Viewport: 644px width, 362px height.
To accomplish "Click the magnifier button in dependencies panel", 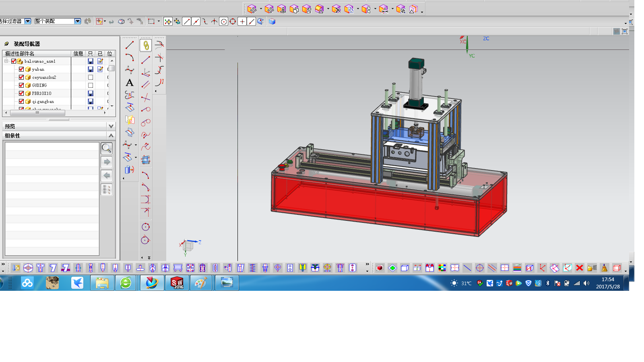I will (107, 148).
